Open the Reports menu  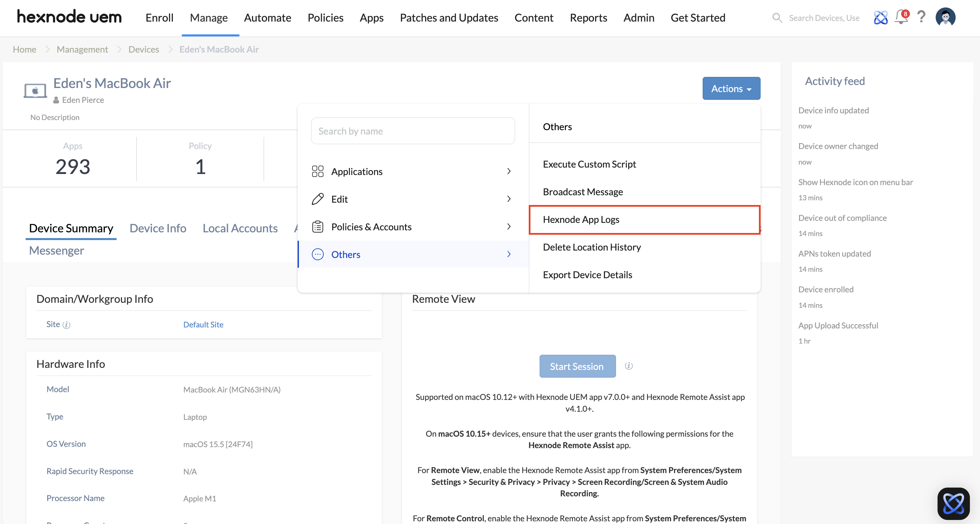pos(588,18)
